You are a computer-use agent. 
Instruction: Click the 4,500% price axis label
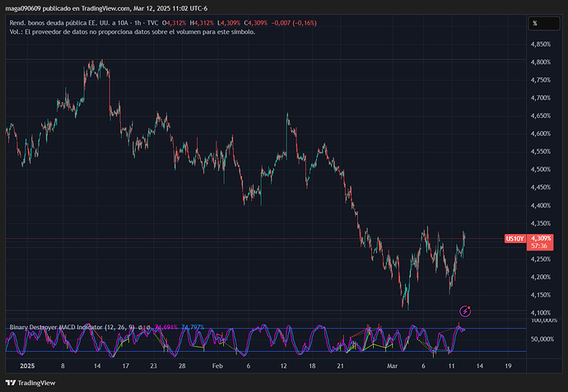pos(541,170)
